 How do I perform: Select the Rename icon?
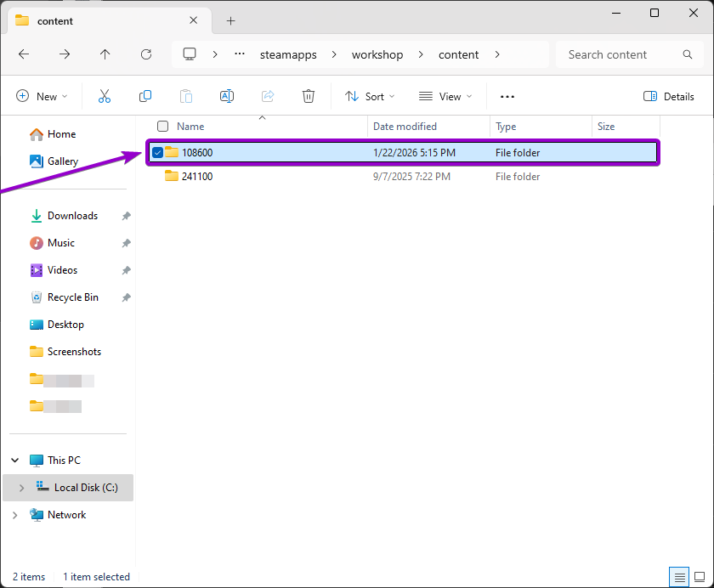pyautogui.click(x=227, y=96)
